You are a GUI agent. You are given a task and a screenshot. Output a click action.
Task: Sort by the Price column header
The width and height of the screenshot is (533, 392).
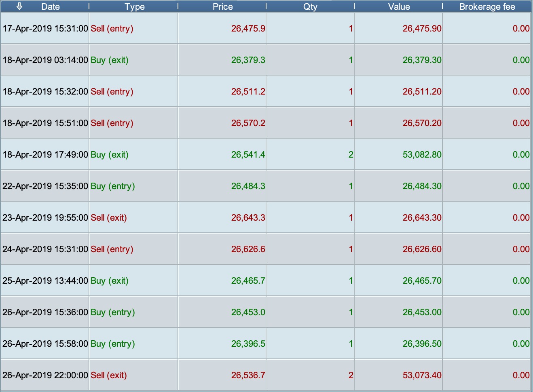click(222, 7)
